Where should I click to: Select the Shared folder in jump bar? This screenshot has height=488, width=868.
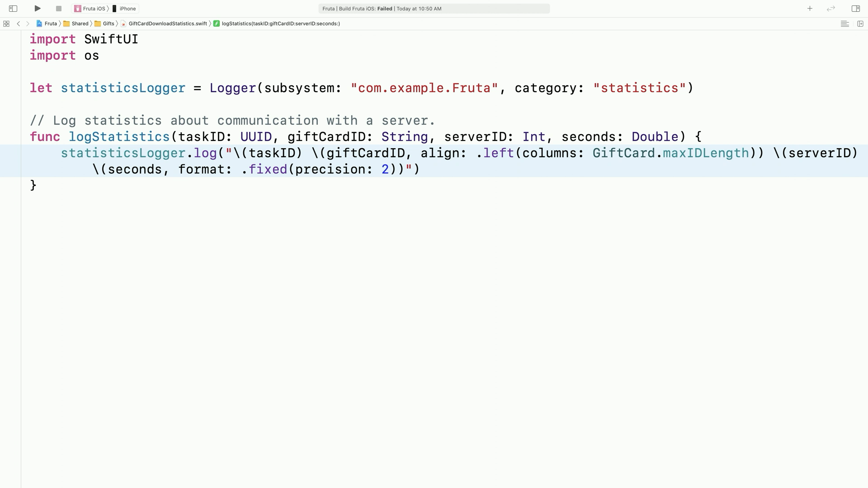[x=76, y=23]
